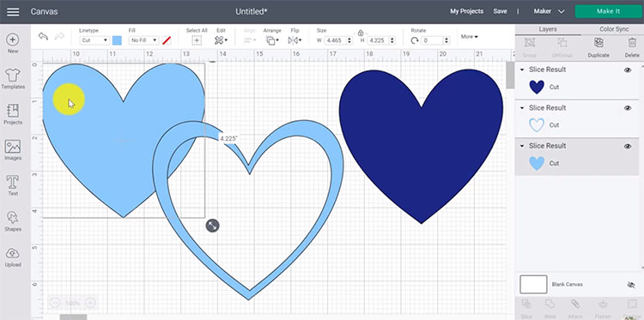Image resolution: width=644 pixels, height=320 pixels.
Task: Click the Upload icon
Action: pos(13,257)
